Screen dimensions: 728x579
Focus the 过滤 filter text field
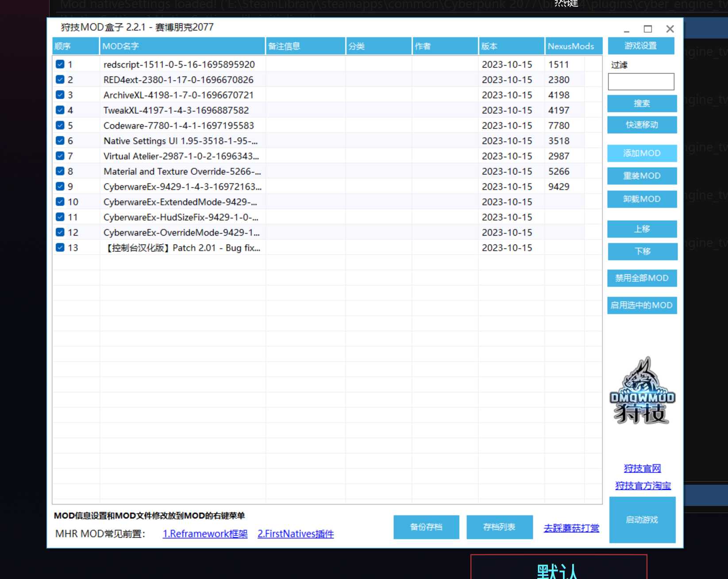[641, 82]
